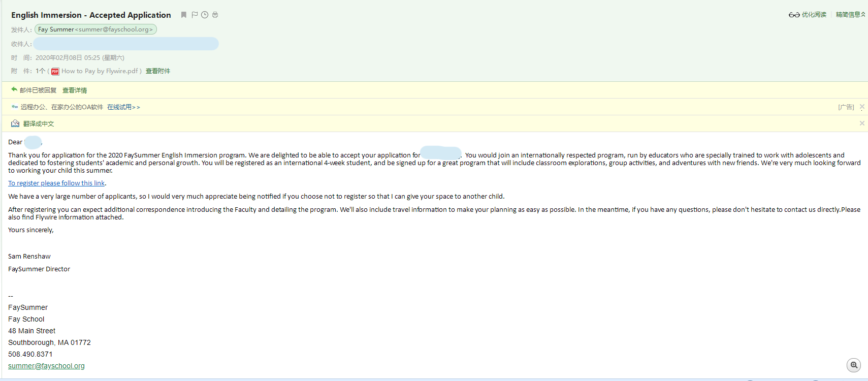Close the advertisement bar
Image resolution: width=868 pixels, height=381 pixels.
(x=862, y=107)
